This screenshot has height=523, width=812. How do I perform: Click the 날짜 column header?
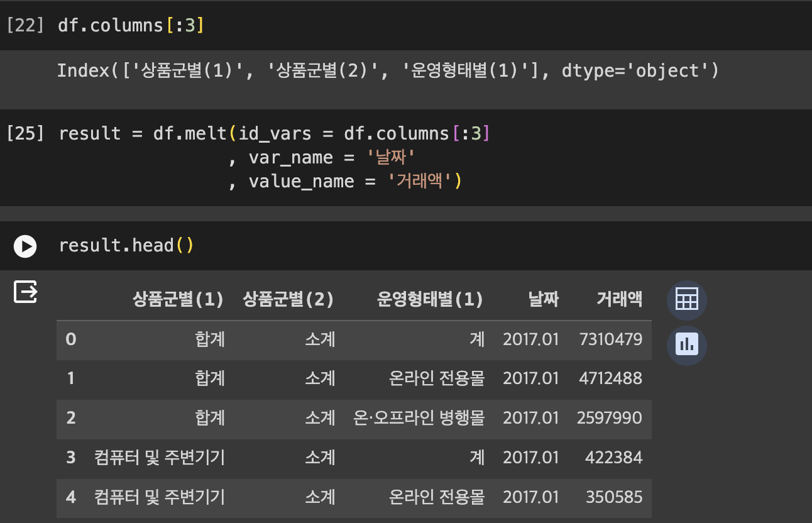point(544,300)
